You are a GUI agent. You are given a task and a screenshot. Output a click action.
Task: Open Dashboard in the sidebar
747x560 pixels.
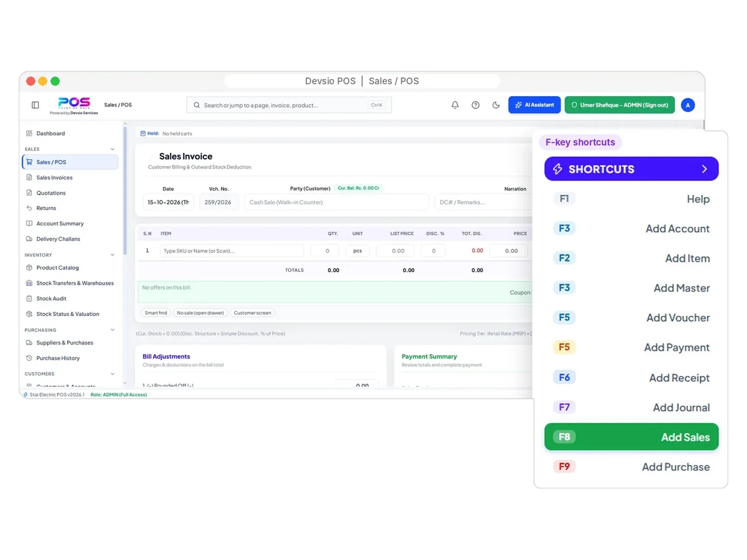coord(51,133)
